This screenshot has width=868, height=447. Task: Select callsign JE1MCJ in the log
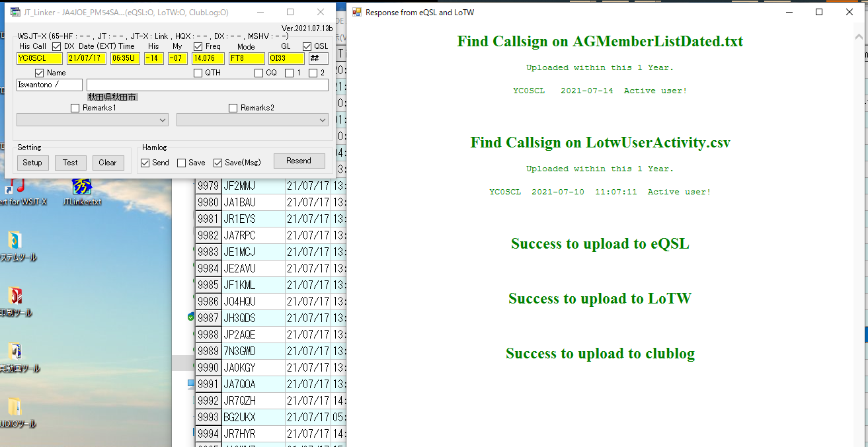click(x=254, y=252)
